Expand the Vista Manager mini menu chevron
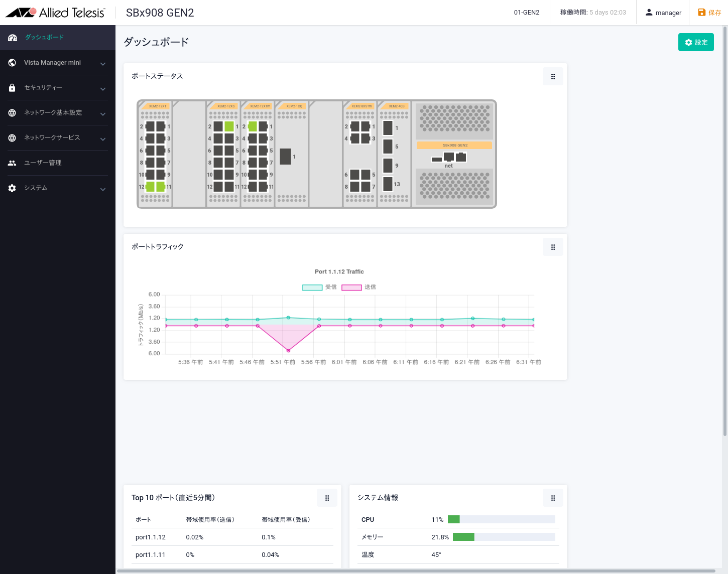This screenshot has width=728, height=574. pos(103,64)
